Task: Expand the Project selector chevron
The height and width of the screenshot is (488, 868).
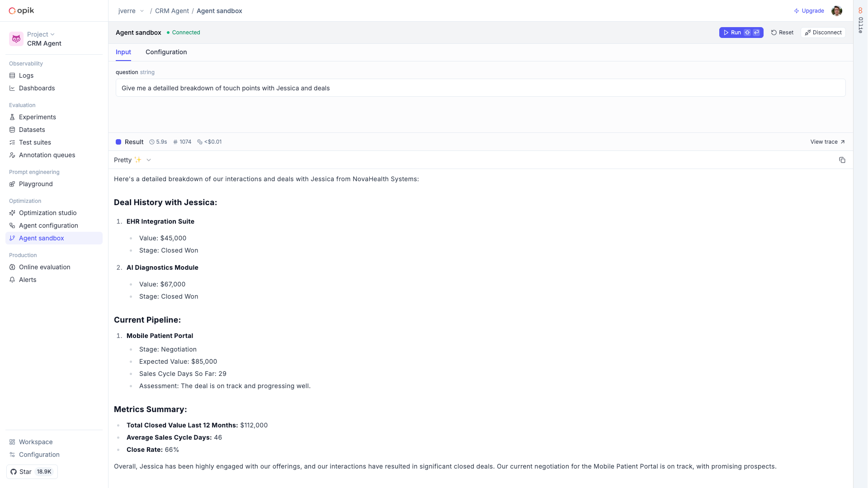Action: [x=52, y=34]
